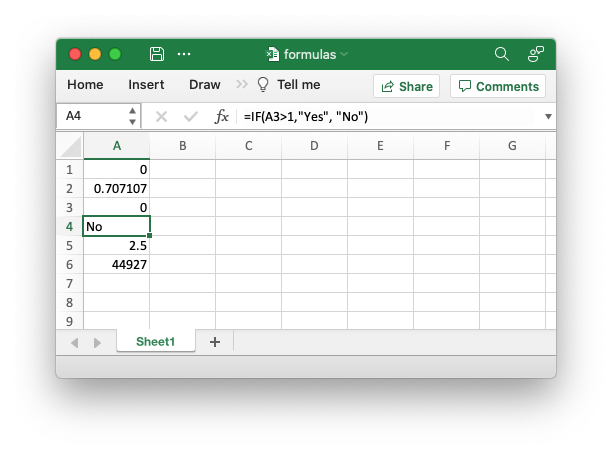Viewport: 612px width, 452px height.
Task: Add a new sheet with plus icon
Action: [x=214, y=342]
